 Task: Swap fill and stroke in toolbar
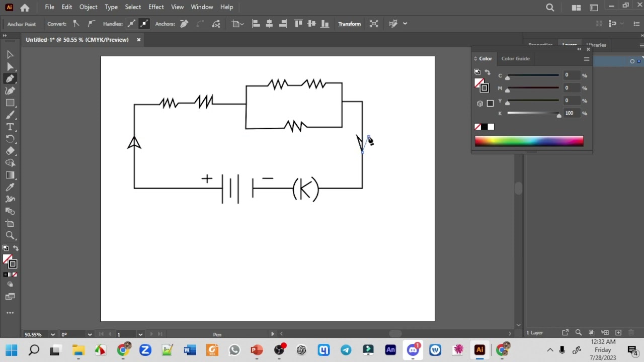coord(16,248)
